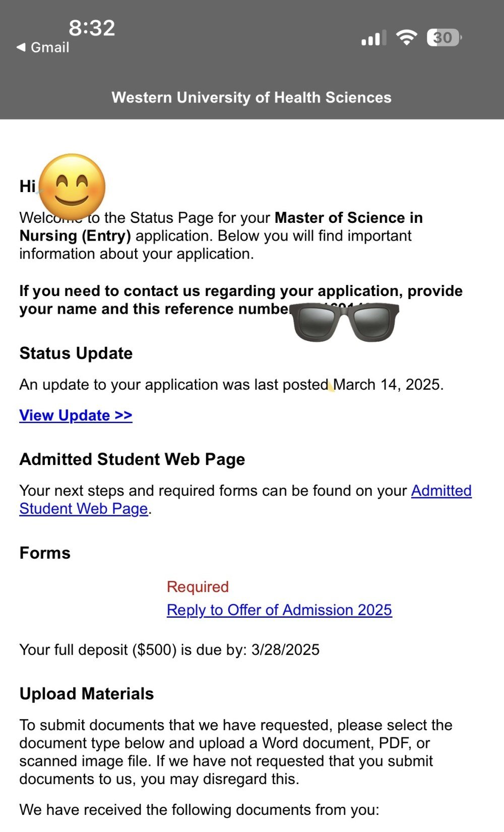Tap the $500 deposit due date text

tap(169, 649)
